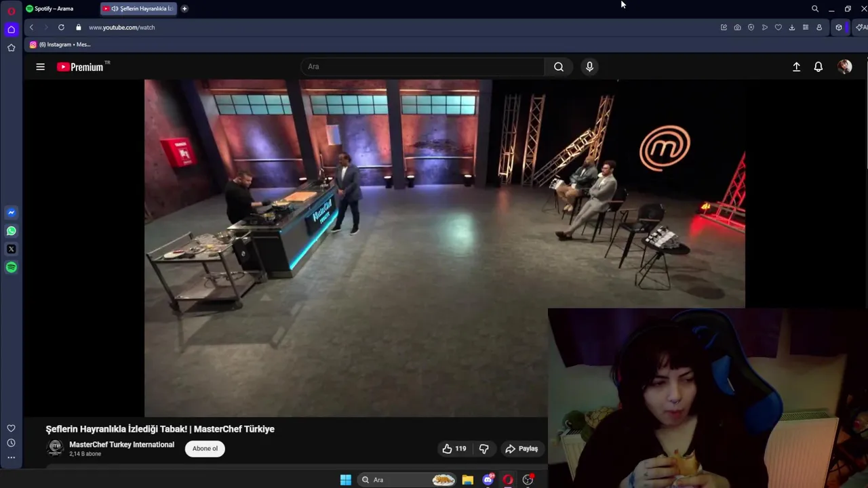Open the Instagram bookmark in bookmarks bar

60,45
